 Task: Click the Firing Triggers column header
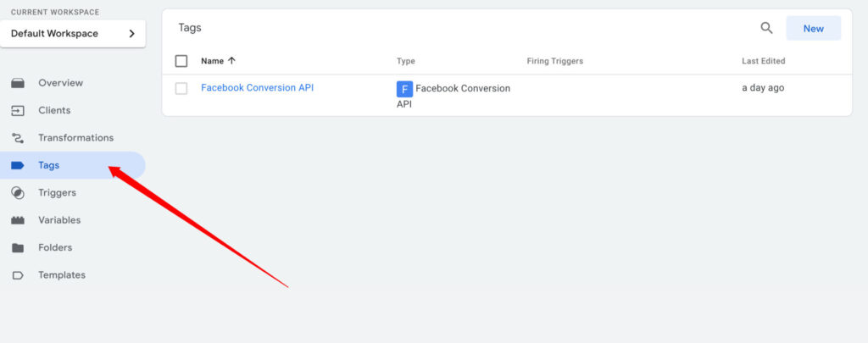pyautogui.click(x=554, y=61)
